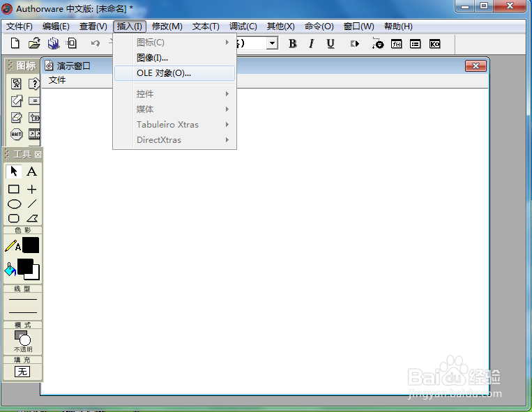This screenshot has width=532, height=412.
Task: Expand the Icon submenu arrow
Action: 227,43
